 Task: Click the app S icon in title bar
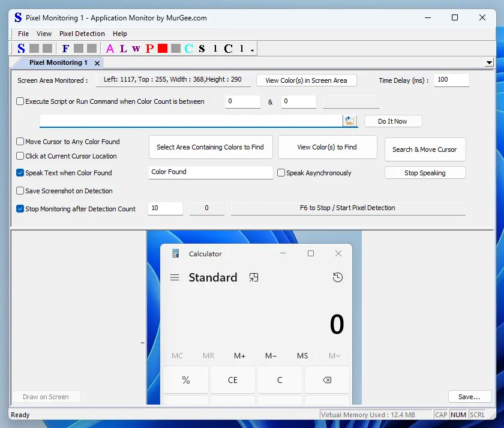click(x=19, y=17)
